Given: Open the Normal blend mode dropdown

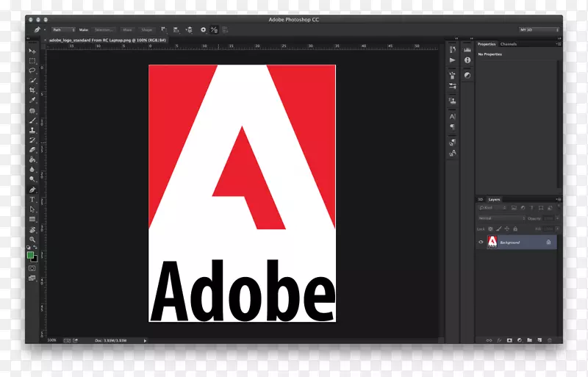Looking at the screenshot, I should click(501, 218).
